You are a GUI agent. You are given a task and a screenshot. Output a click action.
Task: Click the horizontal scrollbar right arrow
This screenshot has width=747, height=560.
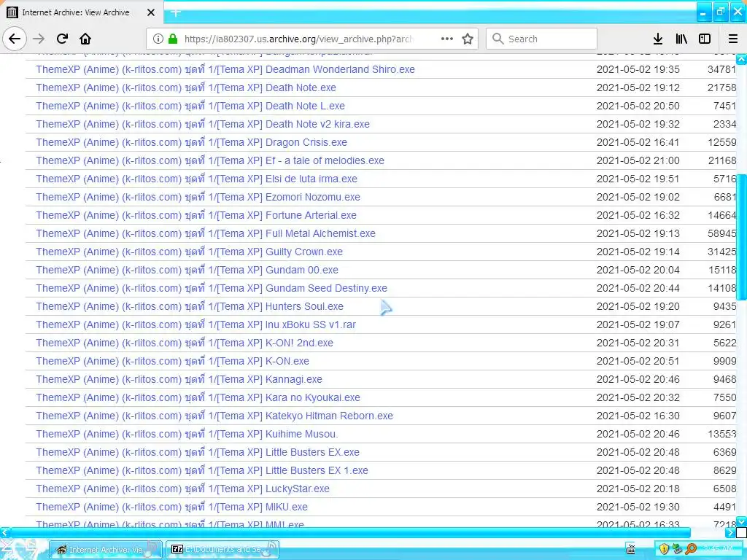pyautogui.click(x=730, y=532)
